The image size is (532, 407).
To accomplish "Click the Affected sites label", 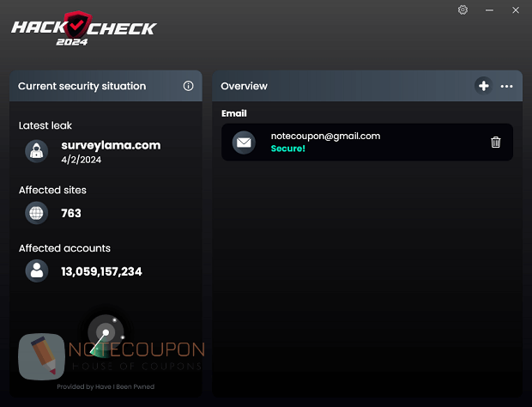I will (x=52, y=190).
